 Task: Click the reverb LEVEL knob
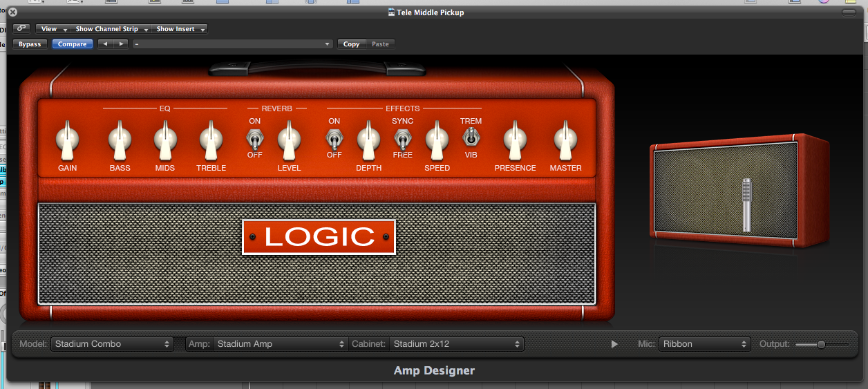[x=289, y=140]
